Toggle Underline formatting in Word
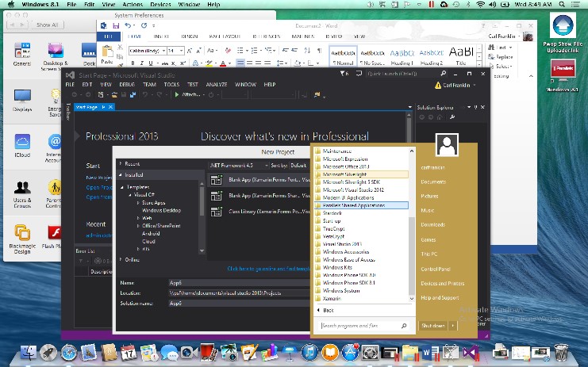Image resolution: width=588 pixels, height=367 pixels. (x=151, y=63)
